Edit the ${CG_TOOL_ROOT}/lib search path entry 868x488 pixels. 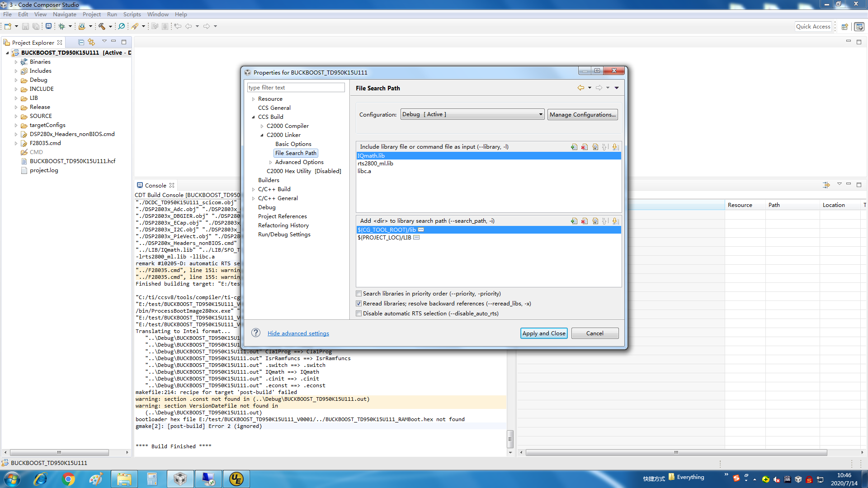click(595, 221)
